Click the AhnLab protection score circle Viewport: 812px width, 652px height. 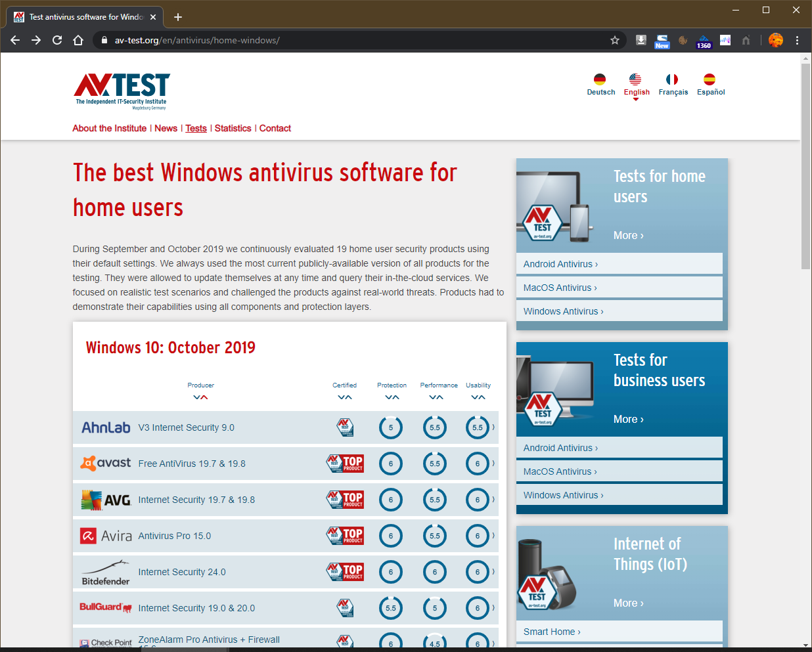click(391, 427)
